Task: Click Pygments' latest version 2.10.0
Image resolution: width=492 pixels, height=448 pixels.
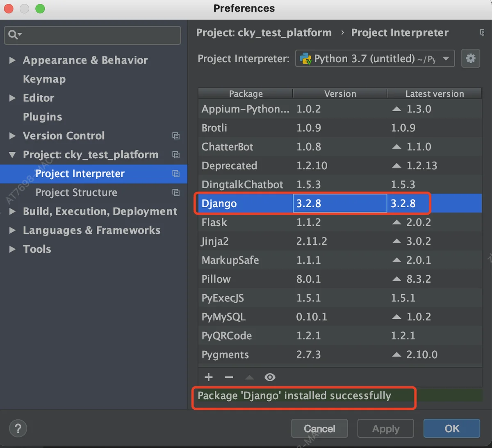Action: click(421, 354)
